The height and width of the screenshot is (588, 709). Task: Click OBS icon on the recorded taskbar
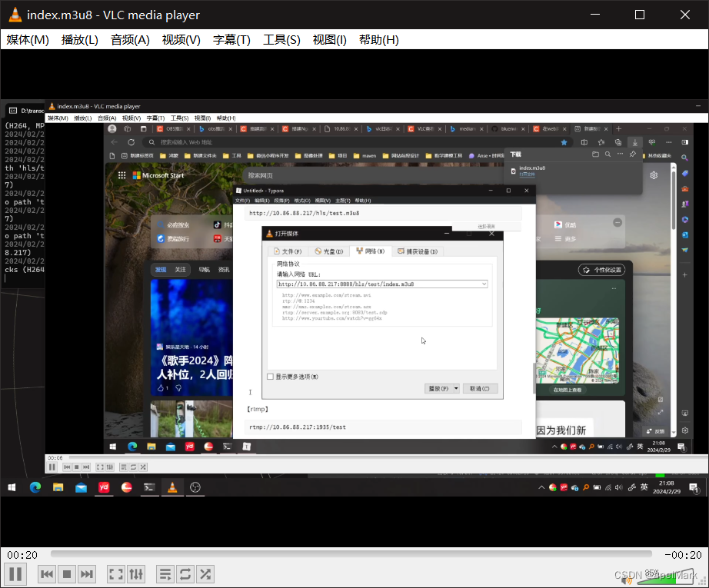[195, 487]
